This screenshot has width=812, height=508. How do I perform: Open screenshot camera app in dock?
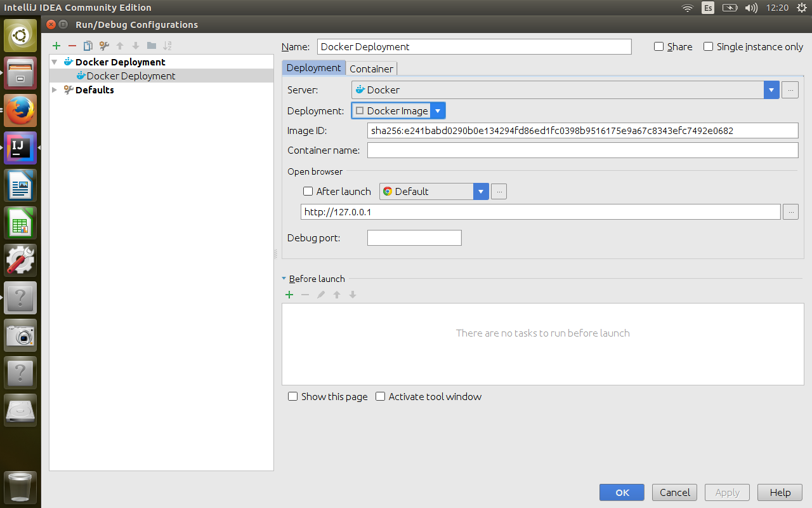pyautogui.click(x=20, y=335)
